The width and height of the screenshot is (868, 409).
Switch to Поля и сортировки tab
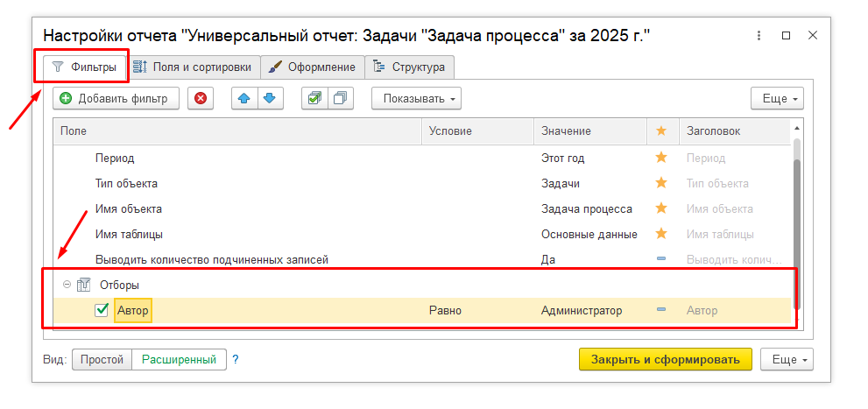194,67
